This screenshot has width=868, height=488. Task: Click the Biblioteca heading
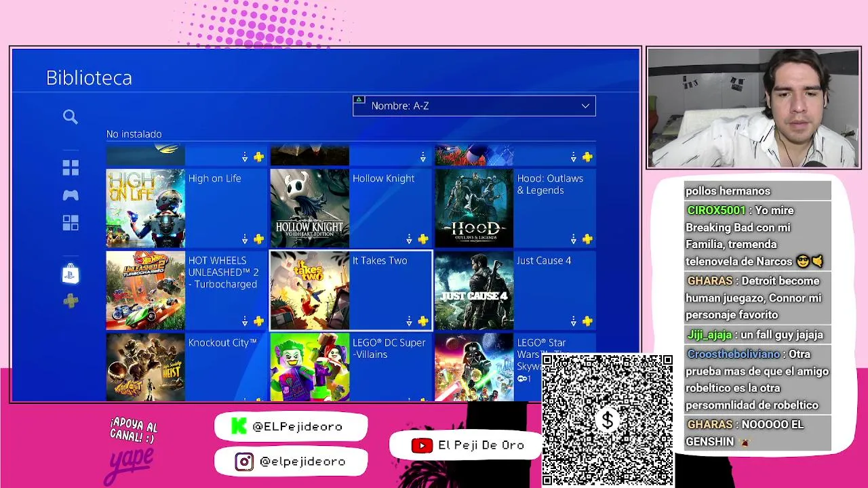89,78
